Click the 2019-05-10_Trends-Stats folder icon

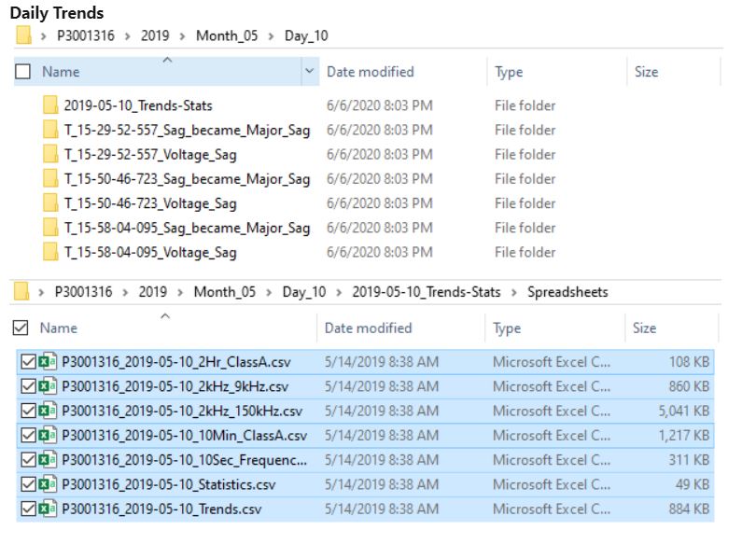(51, 107)
